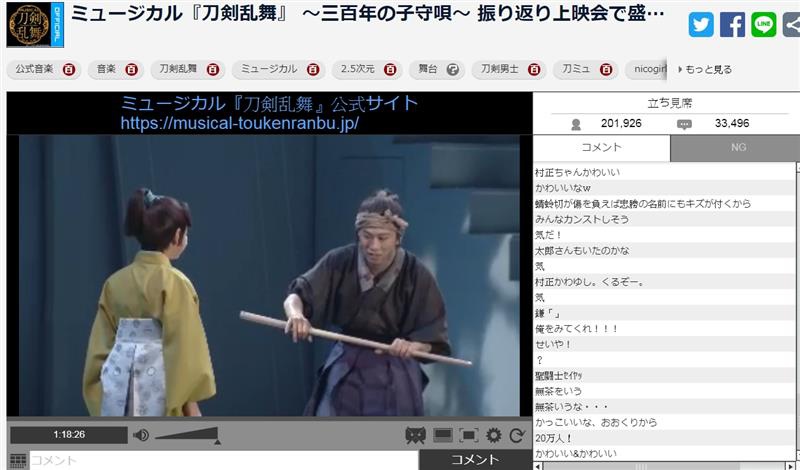
Task: Switch to the NG tab
Action: [x=736, y=148]
